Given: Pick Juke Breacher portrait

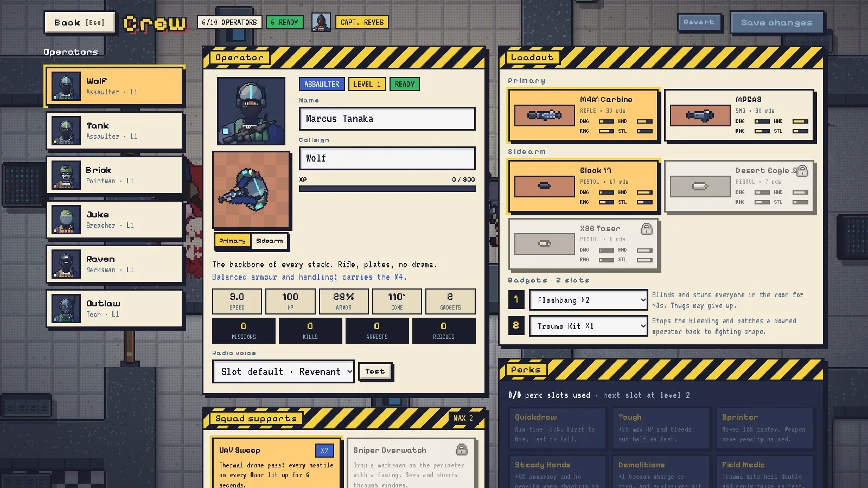Looking at the screenshot, I should 66,220.
